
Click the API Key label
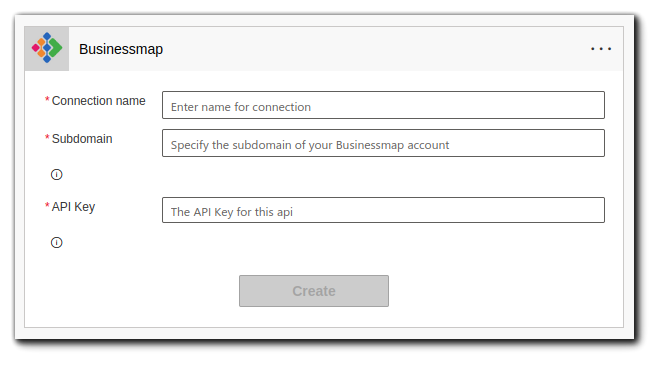click(73, 207)
